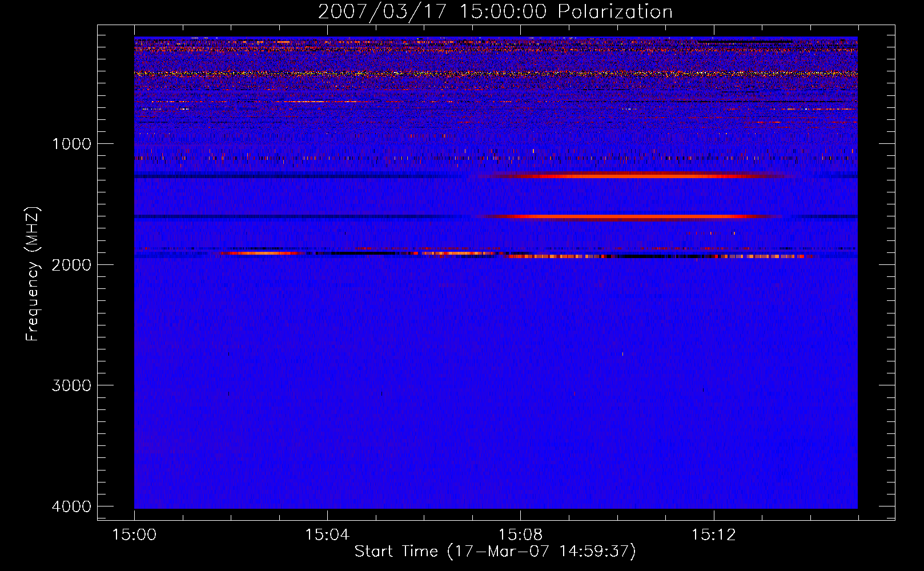The height and width of the screenshot is (571, 924).
Task: Click the 15:04 time tick label
Action: (327, 534)
